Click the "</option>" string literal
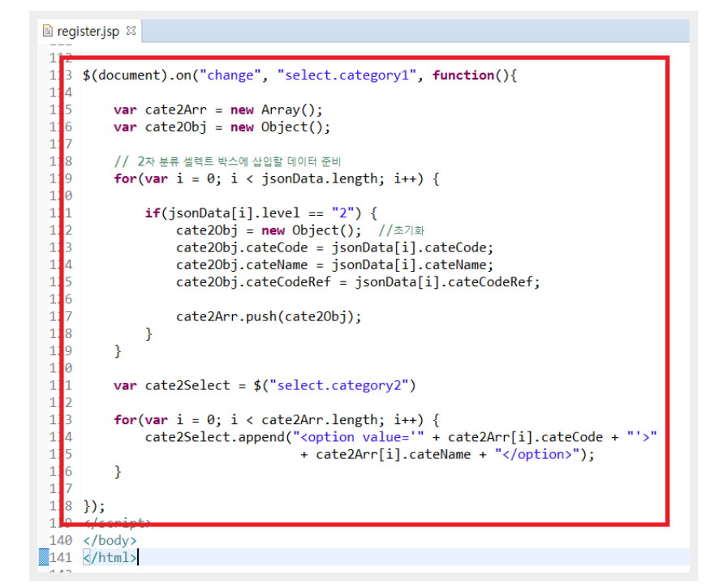 click(x=537, y=454)
